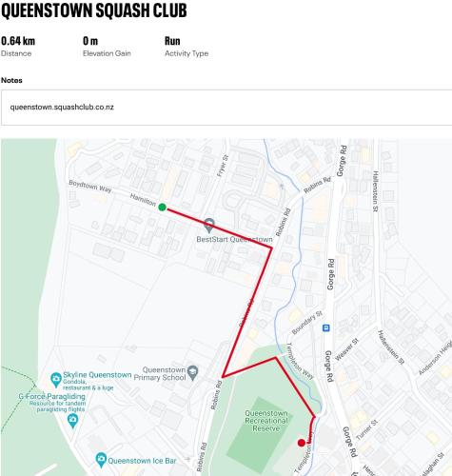Screen dimensions: 452x476
Task: Click the Run activity type value
Action: coord(172,41)
